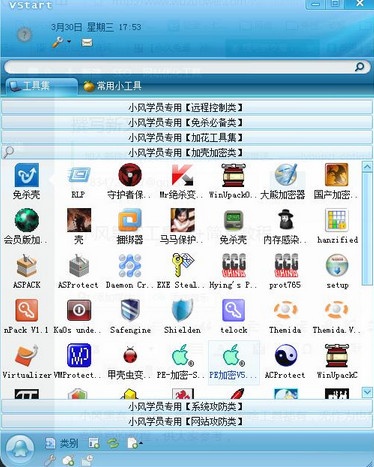Switch to the 常用小工具 tab

tap(112, 86)
